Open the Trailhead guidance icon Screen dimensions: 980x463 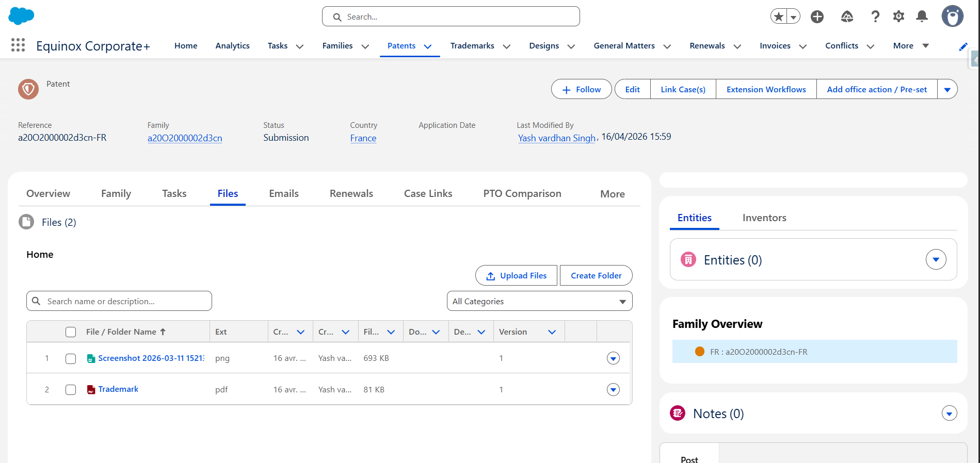[x=847, y=16]
